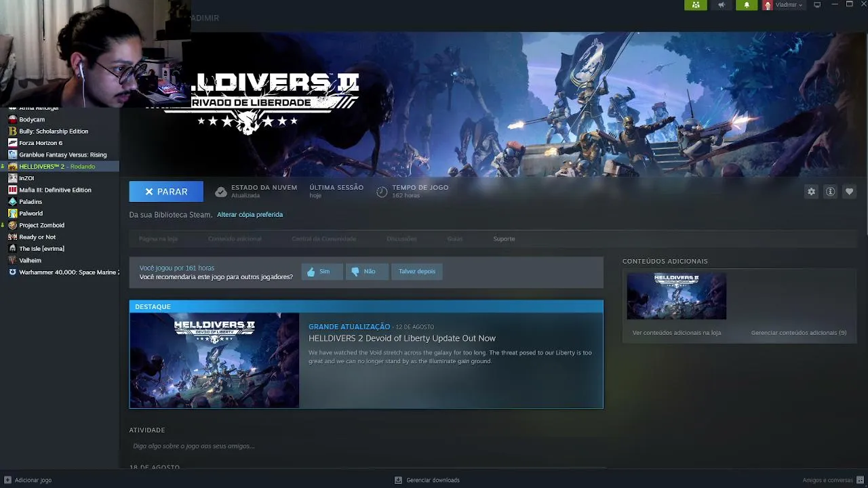Open game settings gear icon

tap(811, 192)
